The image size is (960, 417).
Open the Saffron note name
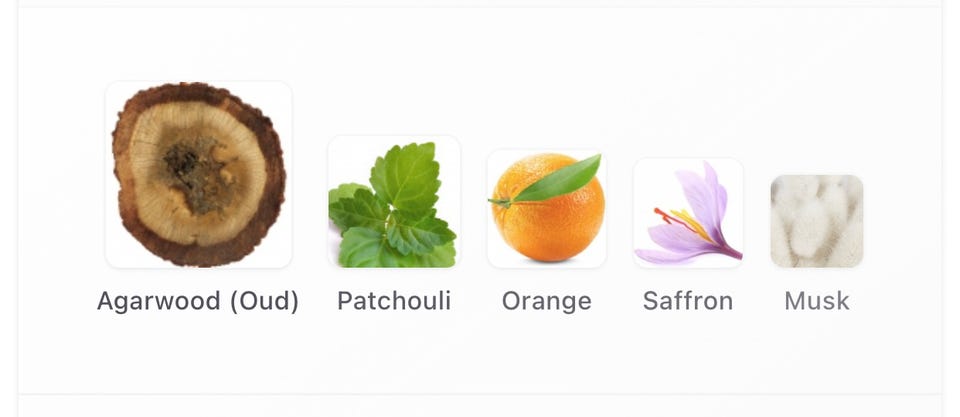click(x=688, y=301)
